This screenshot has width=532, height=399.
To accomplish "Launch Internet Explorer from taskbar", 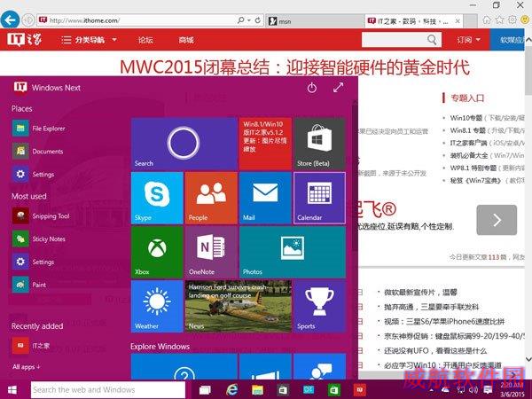I will [231, 390].
